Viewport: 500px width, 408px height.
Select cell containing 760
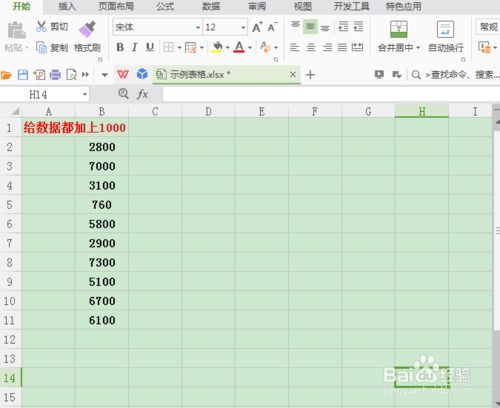[102, 205]
